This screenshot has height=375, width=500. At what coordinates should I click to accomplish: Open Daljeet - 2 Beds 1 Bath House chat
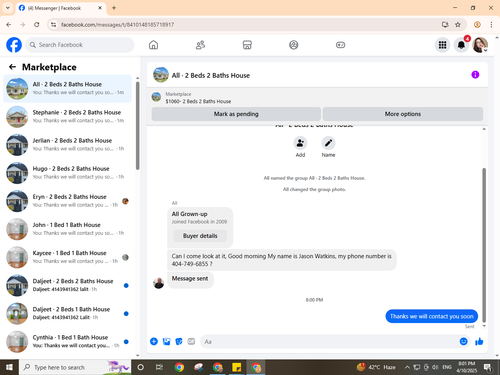pyautogui.click(x=67, y=313)
